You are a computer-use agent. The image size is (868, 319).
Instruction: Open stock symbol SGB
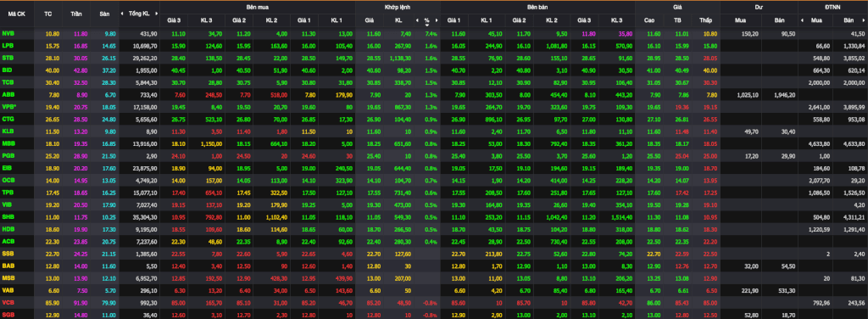click(8, 314)
